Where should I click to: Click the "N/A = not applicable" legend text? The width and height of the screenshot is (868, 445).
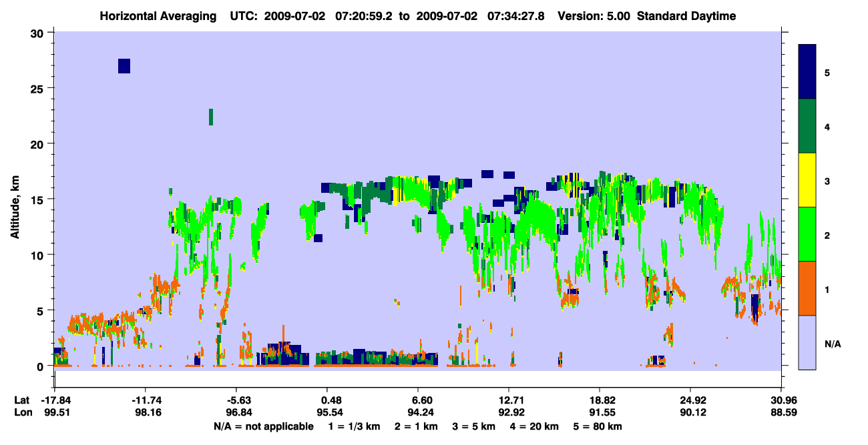[263, 426]
